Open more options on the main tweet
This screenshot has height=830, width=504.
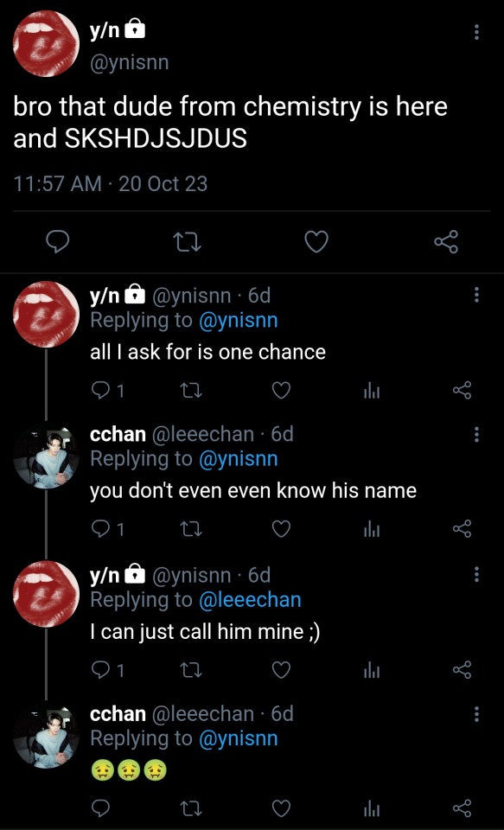[476, 32]
